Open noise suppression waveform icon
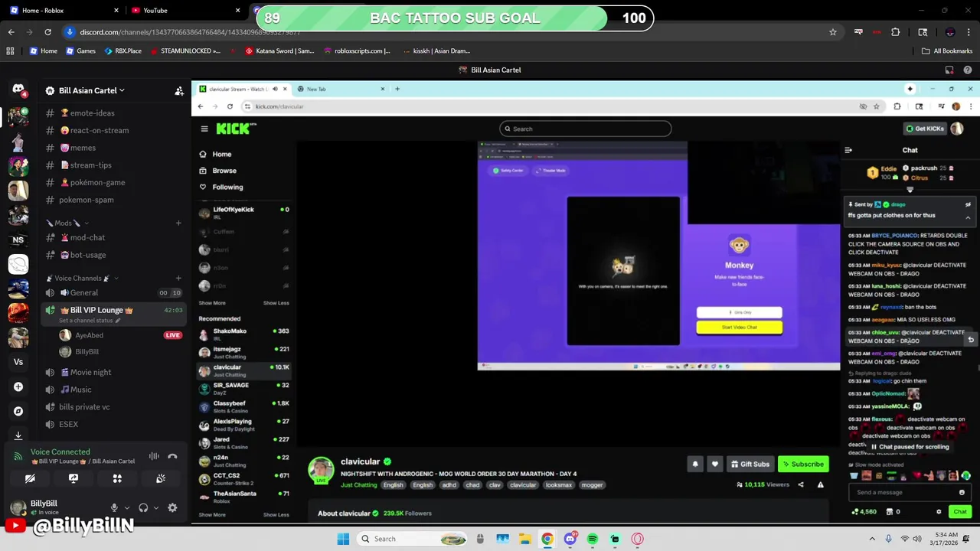This screenshot has width=980, height=551. [154, 456]
